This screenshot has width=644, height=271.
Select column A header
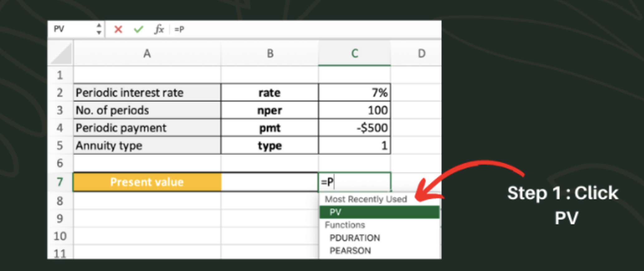(x=147, y=54)
